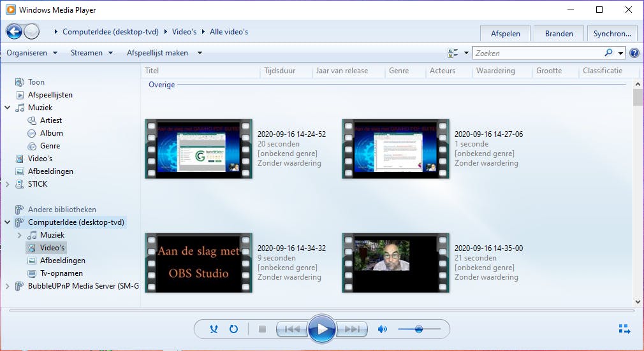The image size is (644, 351).
Task: Open Afspeellijsten in the navigation pane
Action: 50,94
